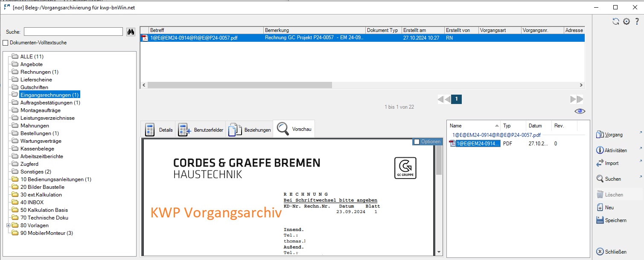Screen dimensions: 644x260
Task: Expand the 80 Vorlagen folder
Action: coord(9,225)
